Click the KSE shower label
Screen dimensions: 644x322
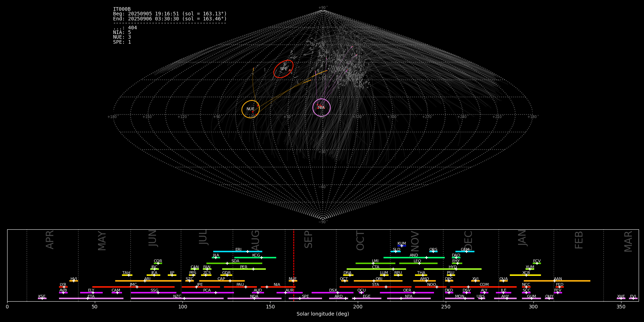[42, 297]
